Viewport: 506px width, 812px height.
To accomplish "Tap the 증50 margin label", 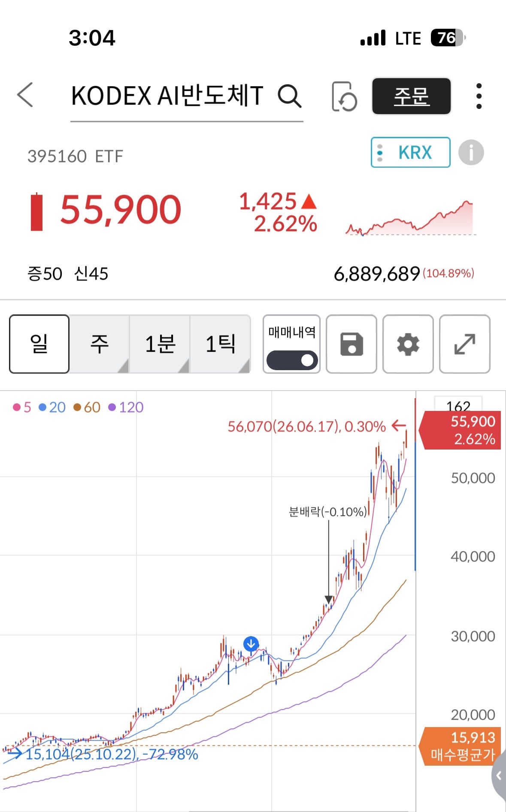I will [45, 274].
